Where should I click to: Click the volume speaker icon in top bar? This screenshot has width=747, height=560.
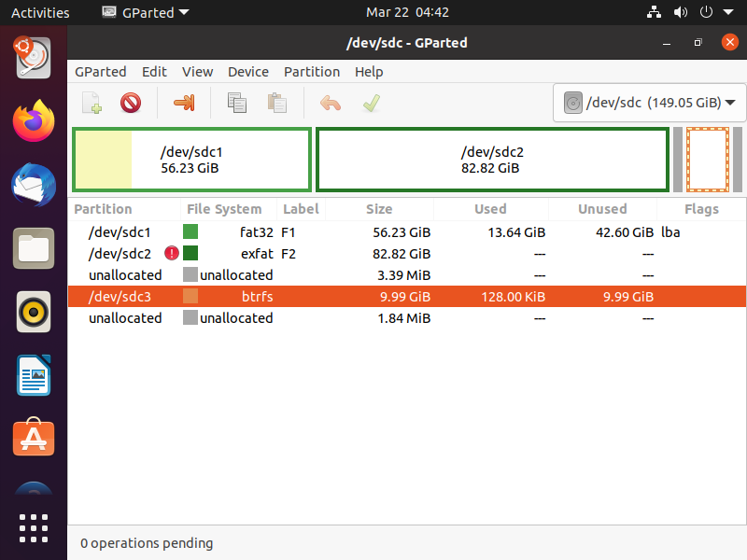pos(681,12)
